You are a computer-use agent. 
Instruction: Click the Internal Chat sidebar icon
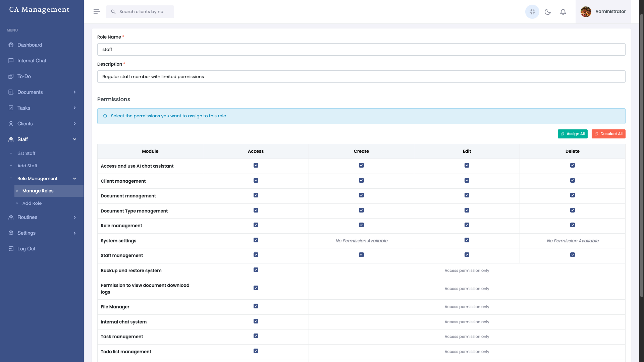pyautogui.click(x=11, y=61)
